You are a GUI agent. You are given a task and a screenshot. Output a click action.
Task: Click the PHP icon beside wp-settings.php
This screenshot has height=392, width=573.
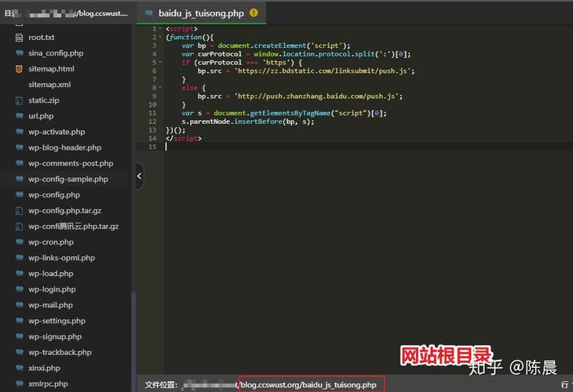pos(20,321)
